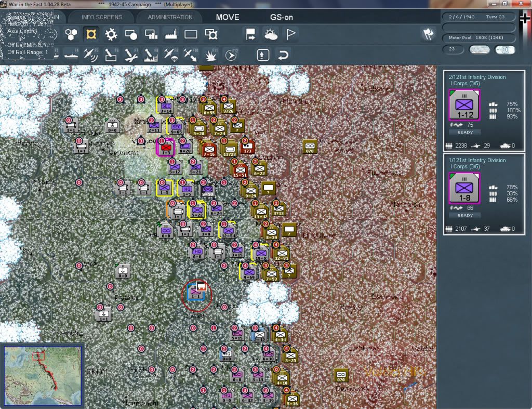Open the INFO SCREENS tab
532x409 pixels.
tap(101, 17)
